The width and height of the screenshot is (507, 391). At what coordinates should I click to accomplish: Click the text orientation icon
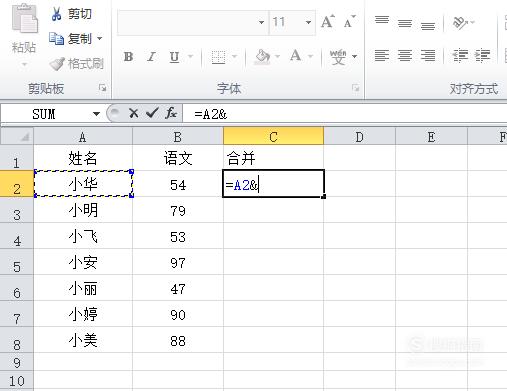point(460,23)
